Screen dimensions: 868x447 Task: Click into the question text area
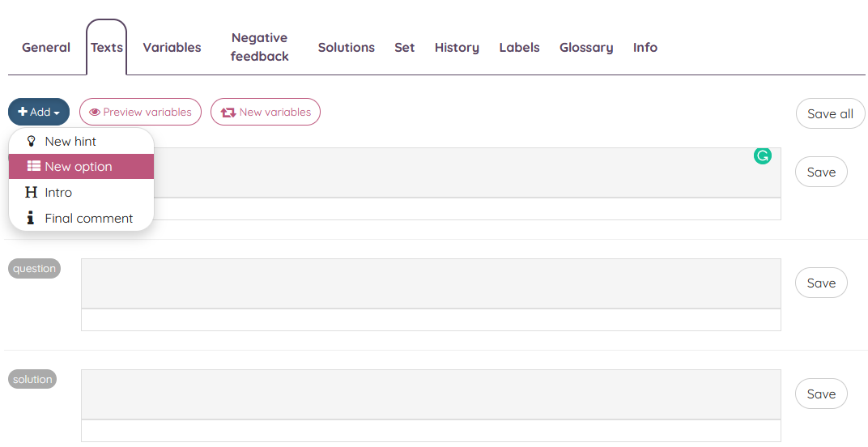tap(431, 283)
